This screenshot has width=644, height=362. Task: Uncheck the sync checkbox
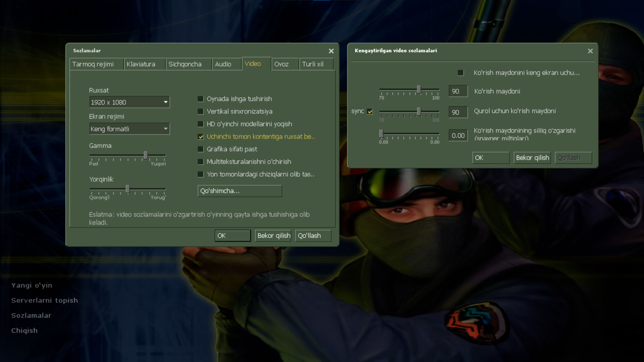point(370,112)
